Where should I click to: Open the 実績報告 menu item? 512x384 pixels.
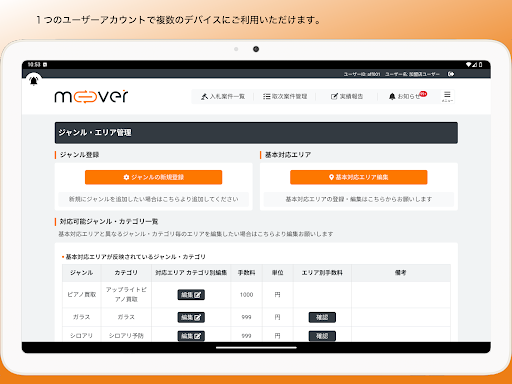click(347, 96)
